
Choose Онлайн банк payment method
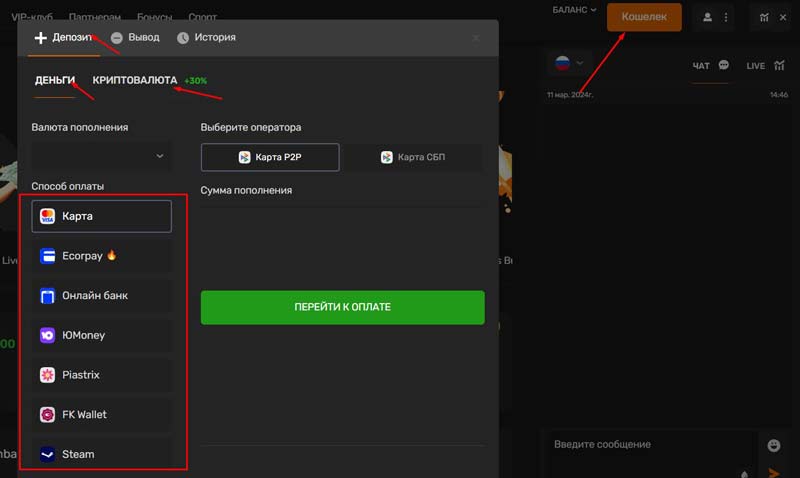coord(102,295)
